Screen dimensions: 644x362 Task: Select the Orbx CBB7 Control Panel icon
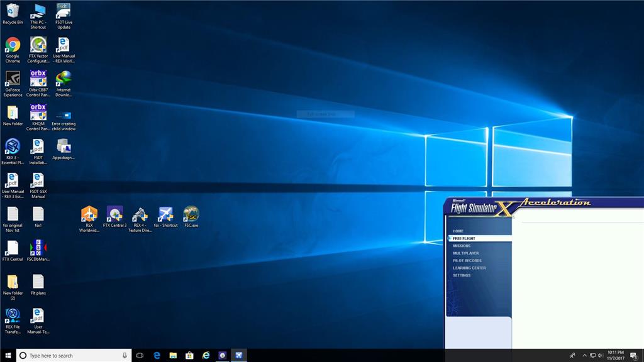(x=38, y=84)
